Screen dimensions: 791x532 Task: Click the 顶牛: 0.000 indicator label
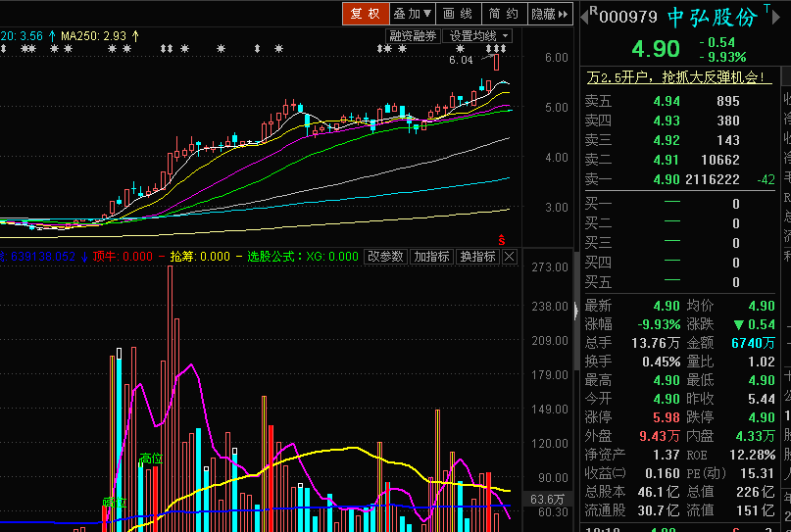coord(123,256)
